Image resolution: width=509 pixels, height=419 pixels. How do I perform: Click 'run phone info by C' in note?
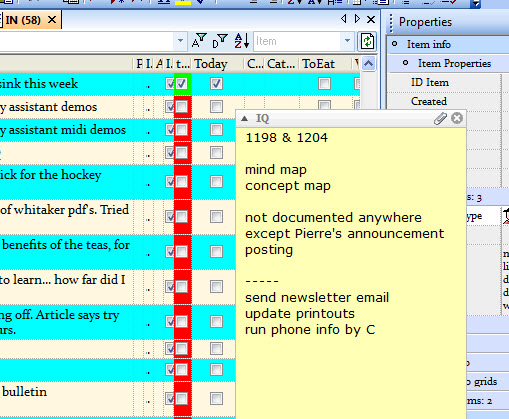coord(310,330)
